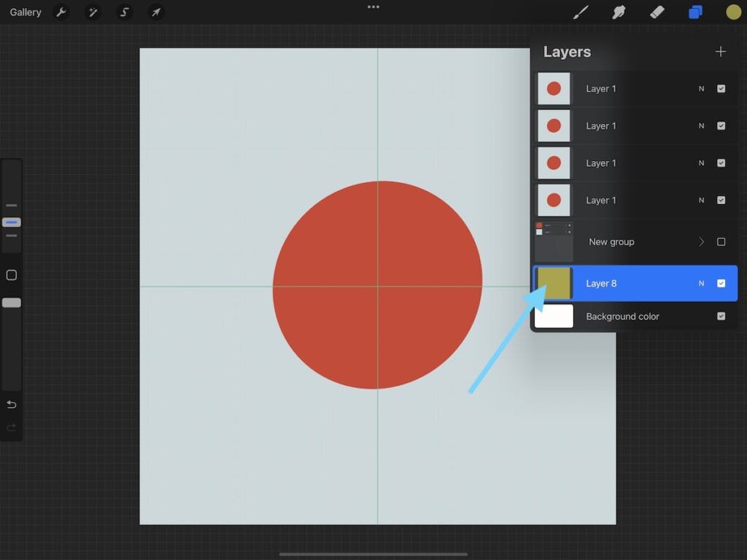Viewport: 747px width, 560px height.
Task: Toggle Background color visibility checkbox
Action: tap(721, 316)
